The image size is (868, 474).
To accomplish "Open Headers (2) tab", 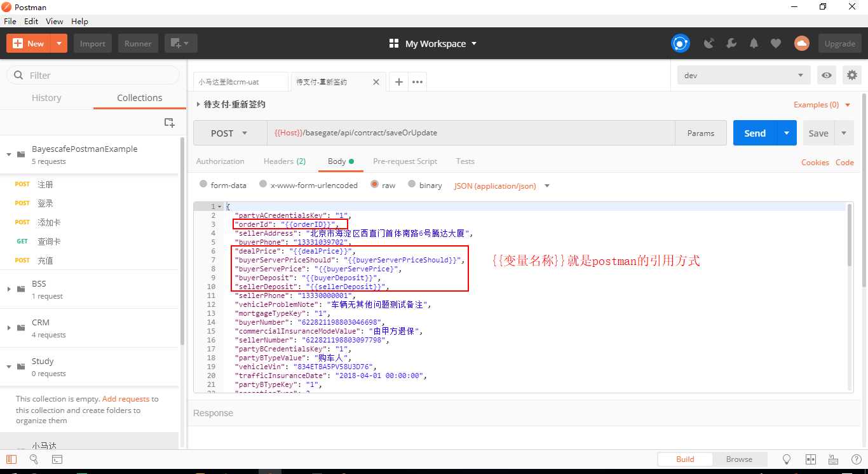I will point(285,161).
